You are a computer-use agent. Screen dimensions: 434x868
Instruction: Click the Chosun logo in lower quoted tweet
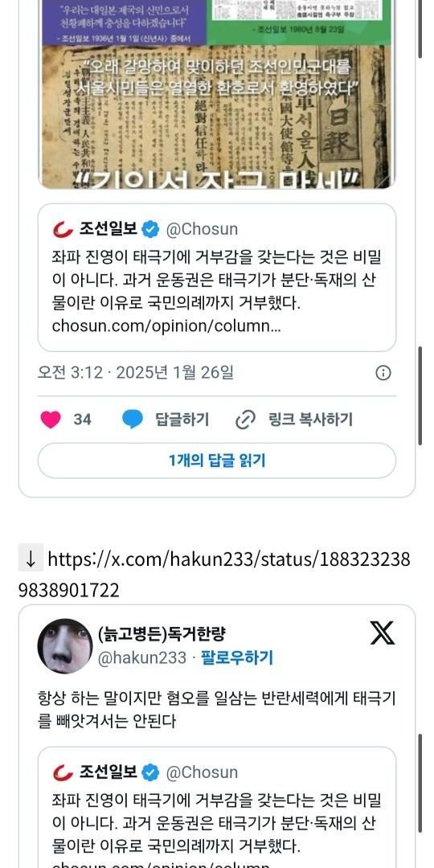point(63,772)
